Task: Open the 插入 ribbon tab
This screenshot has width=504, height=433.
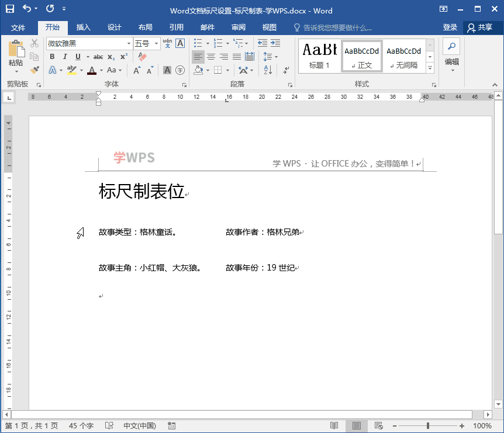Action: point(84,27)
